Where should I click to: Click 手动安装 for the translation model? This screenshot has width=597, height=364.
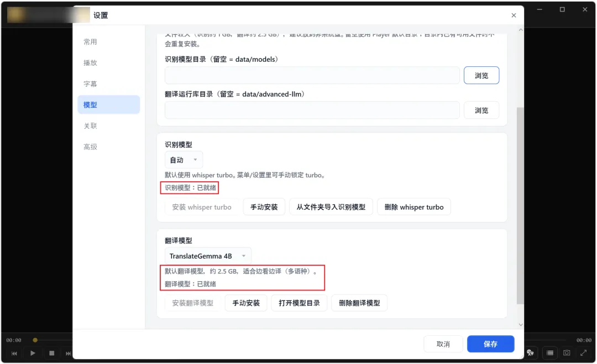click(x=246, y=303)
